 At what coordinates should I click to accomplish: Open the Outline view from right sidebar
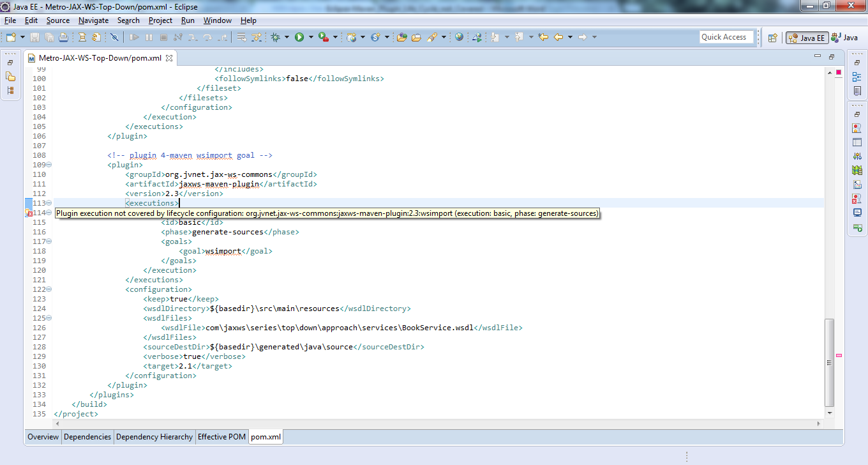(x=857, y=77)
